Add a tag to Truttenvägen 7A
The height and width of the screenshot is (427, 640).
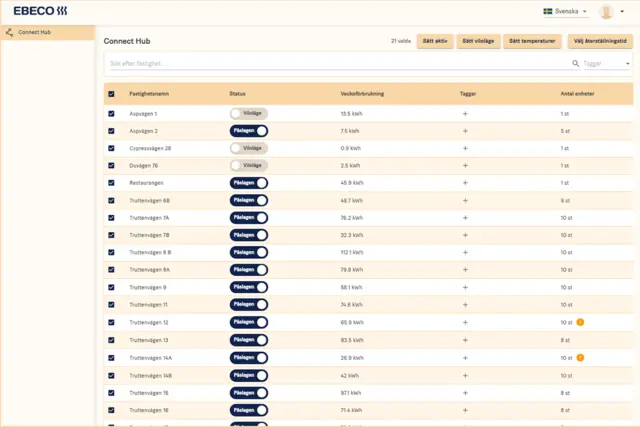click(465, 218)
